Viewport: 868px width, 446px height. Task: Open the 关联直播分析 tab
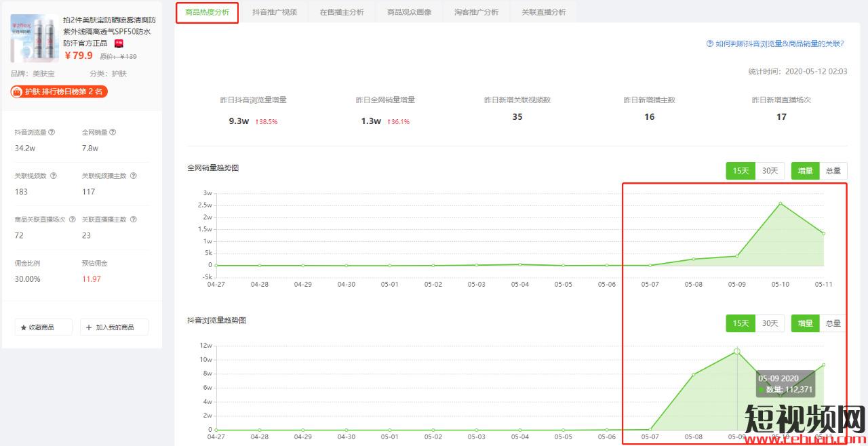(544, 12)
